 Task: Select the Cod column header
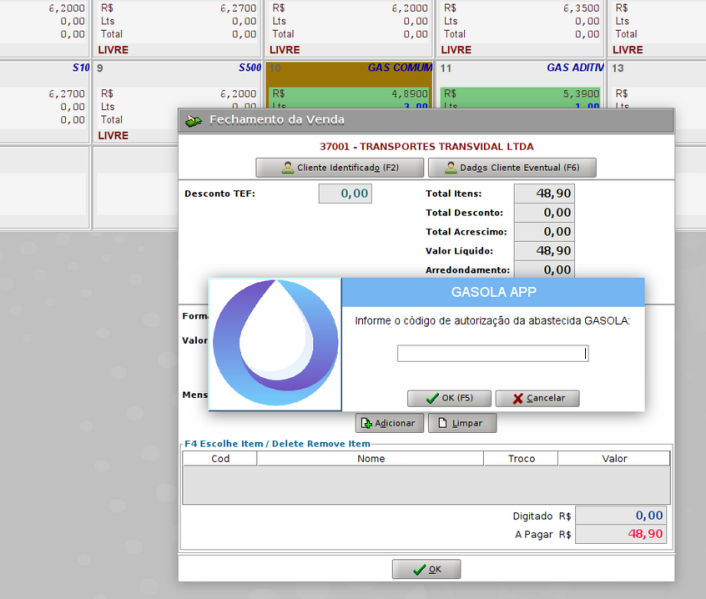click(220, 459)
